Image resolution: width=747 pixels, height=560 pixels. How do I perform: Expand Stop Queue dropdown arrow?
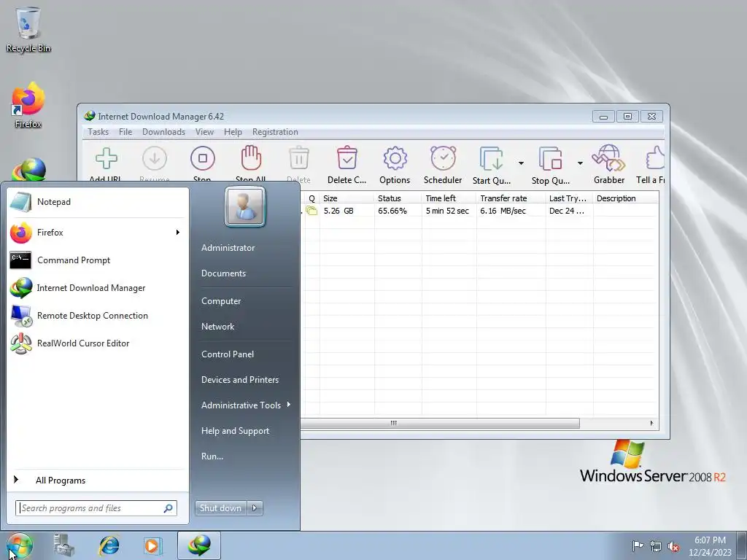(580, 163)
